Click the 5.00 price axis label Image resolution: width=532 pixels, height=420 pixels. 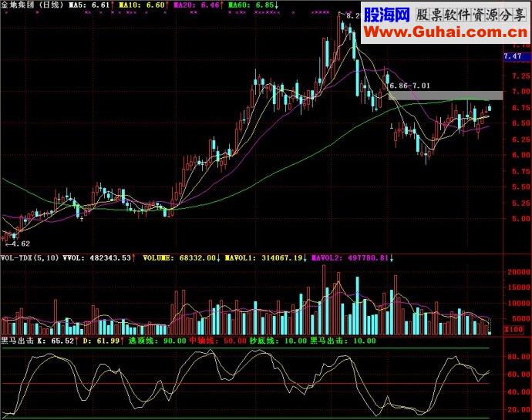click(520, 219)
